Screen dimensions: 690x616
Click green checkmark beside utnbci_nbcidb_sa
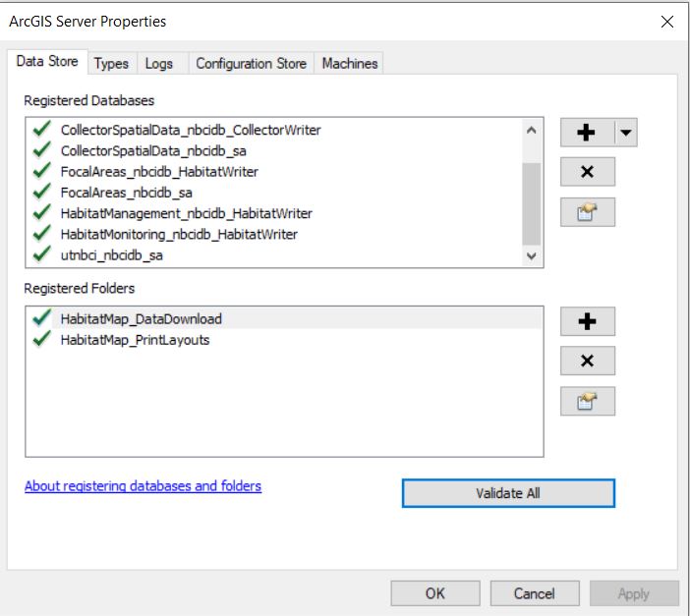coord(42,253)
